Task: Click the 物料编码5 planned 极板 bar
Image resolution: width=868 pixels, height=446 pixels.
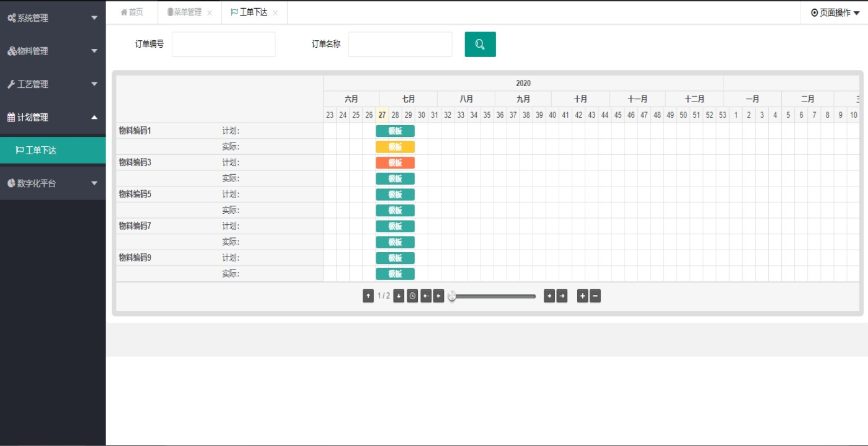Action: coord(395,195)
